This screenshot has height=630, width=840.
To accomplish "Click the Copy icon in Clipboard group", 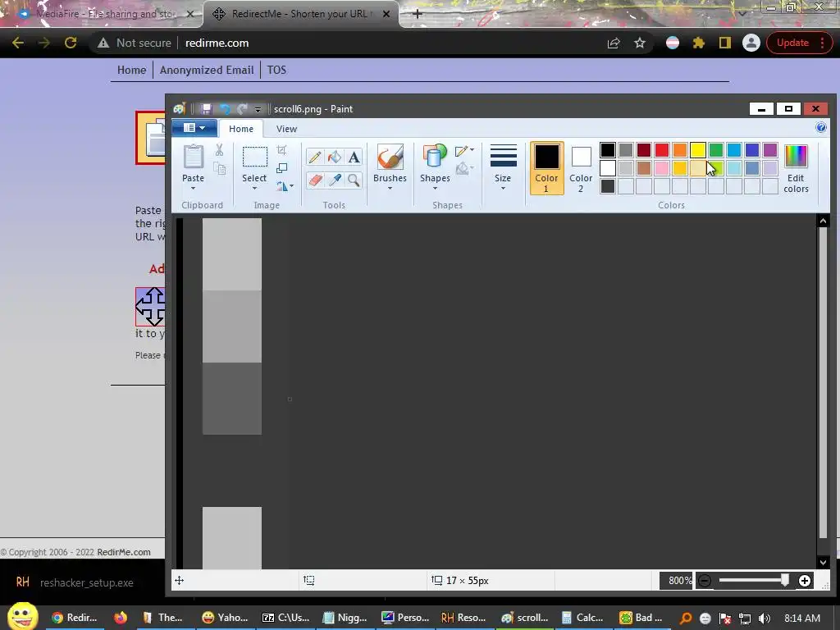I will point(219,168).
